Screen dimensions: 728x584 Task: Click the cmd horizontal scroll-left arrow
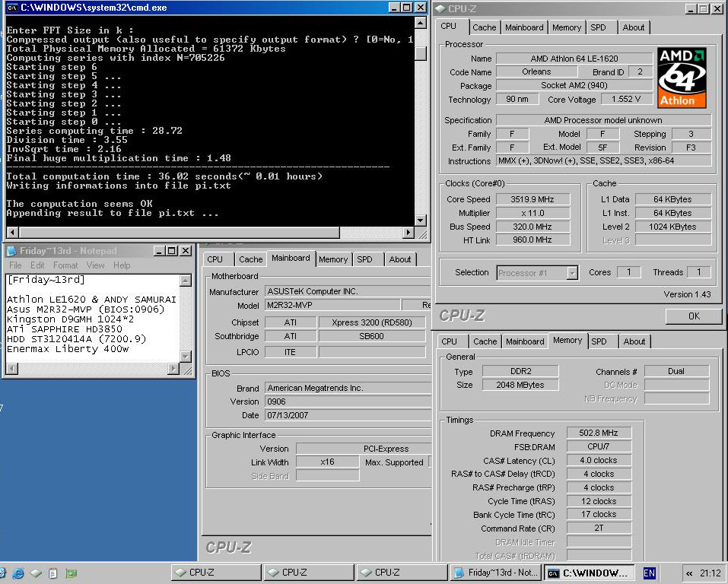tap(12, 232)
